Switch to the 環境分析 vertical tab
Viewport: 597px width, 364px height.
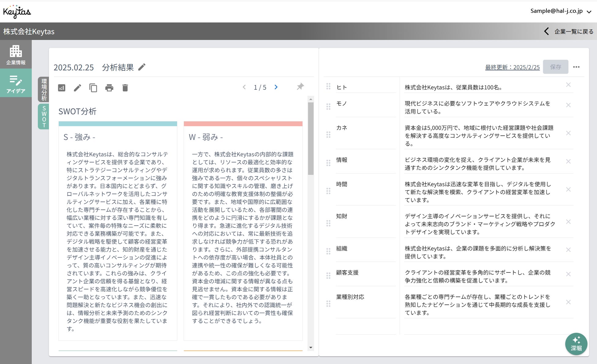pos(44,89)
